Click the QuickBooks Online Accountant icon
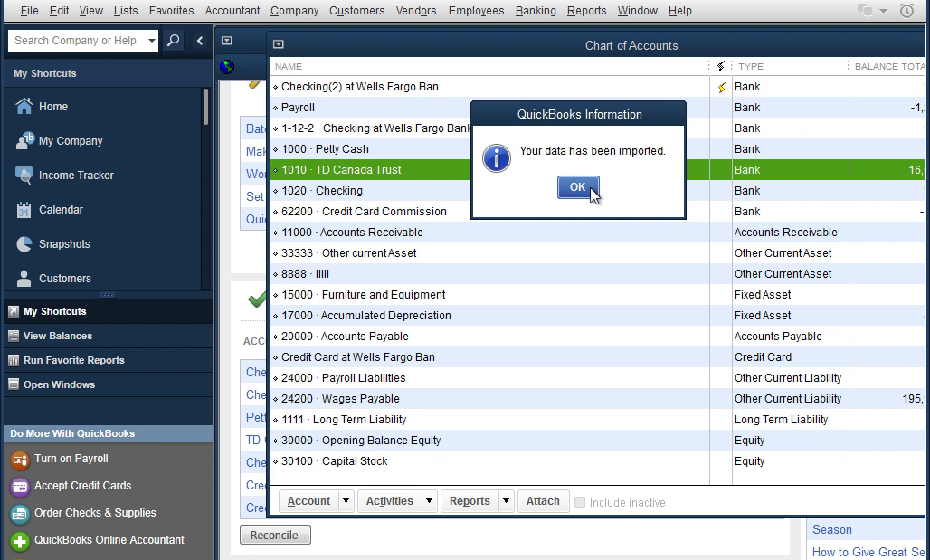 20,541
